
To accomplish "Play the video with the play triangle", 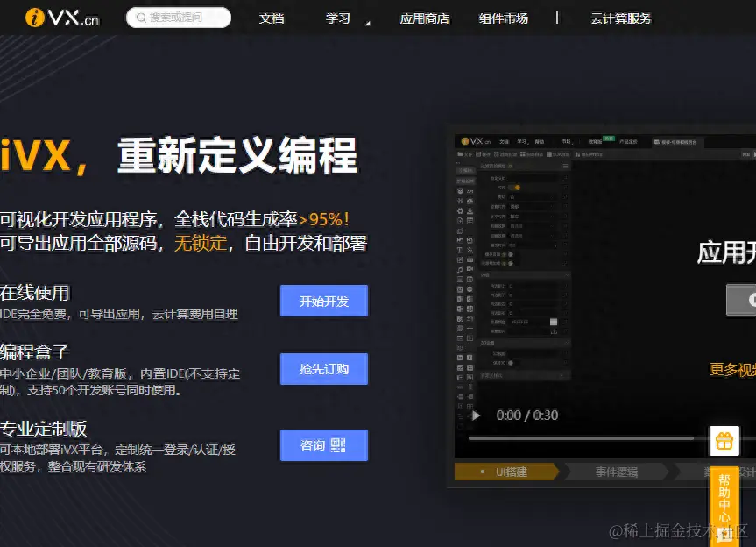I will [x=476, y=416].
